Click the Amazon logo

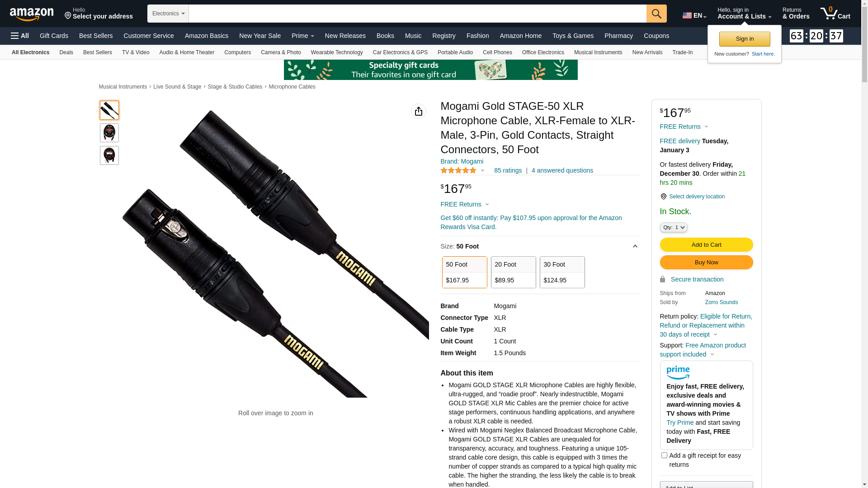point(32,14)
